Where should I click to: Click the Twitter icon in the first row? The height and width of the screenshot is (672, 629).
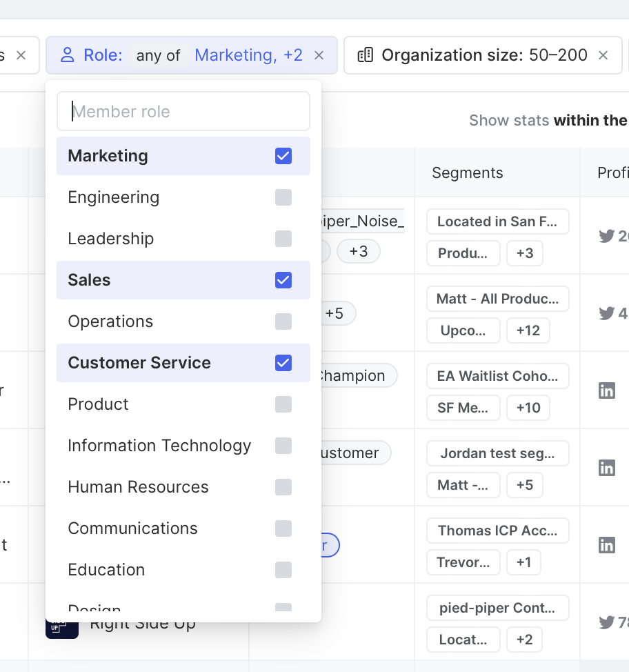point(606,237)
